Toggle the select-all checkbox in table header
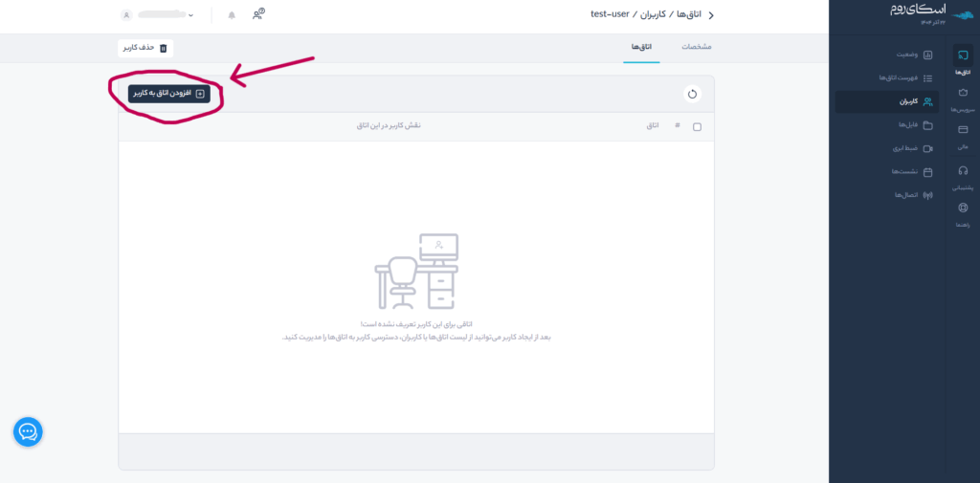Image resolution: width=980 pixels, height=483 pixels. pyautogui.click(x=697, y=126)
